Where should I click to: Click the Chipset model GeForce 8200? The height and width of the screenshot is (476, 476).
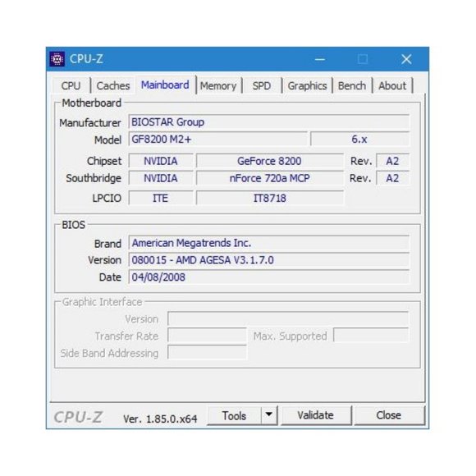click(x=269, y=161)
